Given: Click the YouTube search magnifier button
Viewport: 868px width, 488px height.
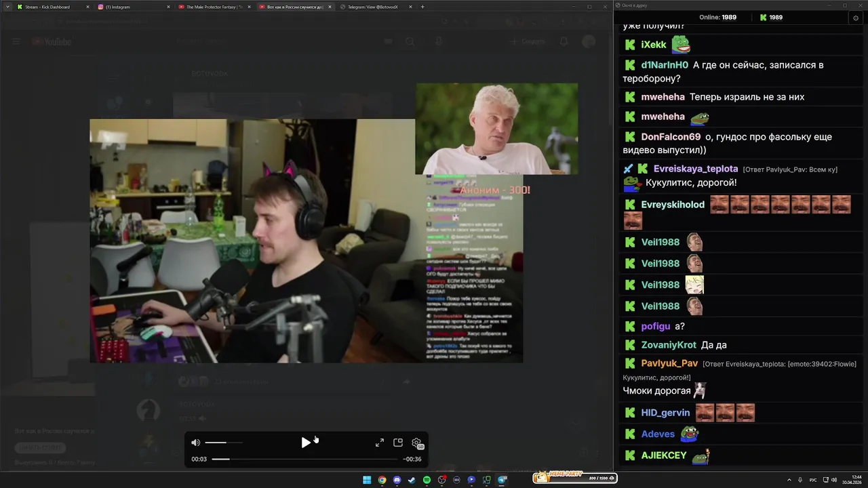Looking at the screenshot, I should click(410, 42).
